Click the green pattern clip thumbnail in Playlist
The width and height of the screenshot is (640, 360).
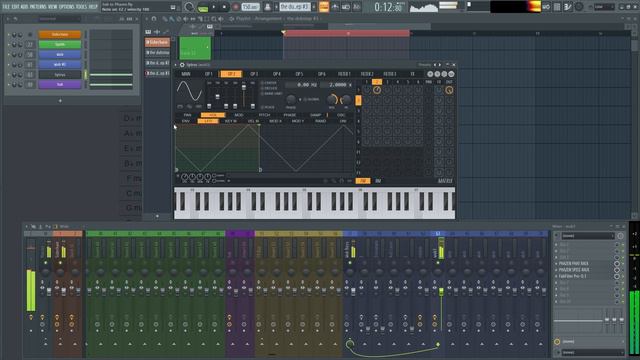tap(195, 48)
